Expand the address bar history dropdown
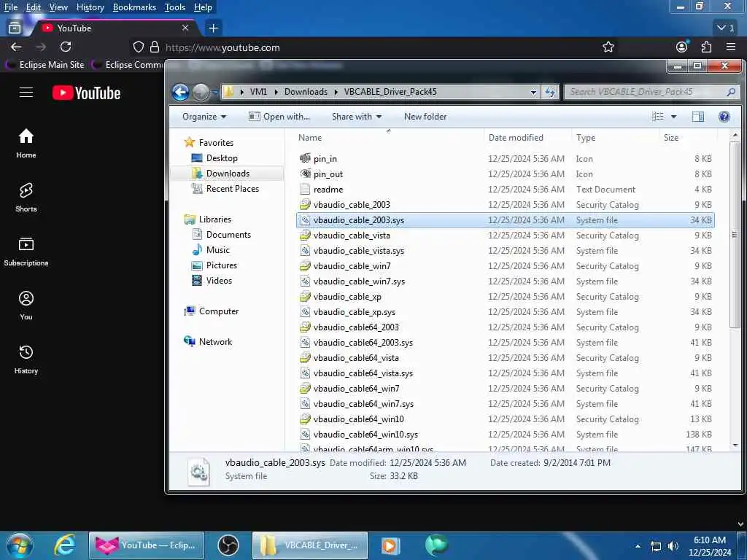The width and height of the screenshot is (747, 560). point(533,92)
